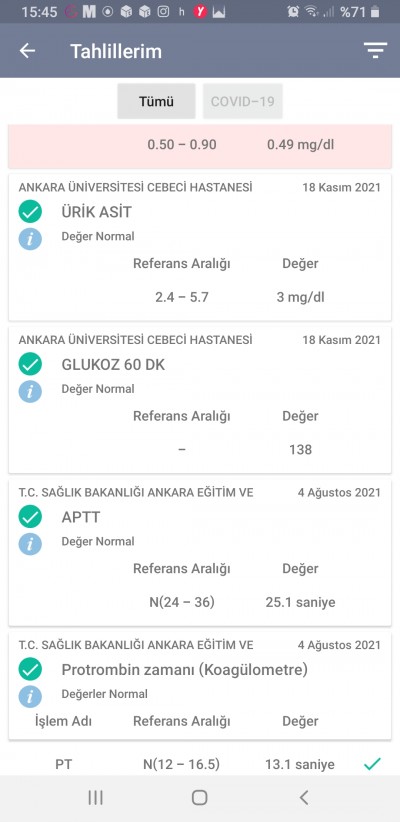Screen dimensions: 400x822
Task: Switch to the Tümü tab
Action: click(x=156, y=101)
